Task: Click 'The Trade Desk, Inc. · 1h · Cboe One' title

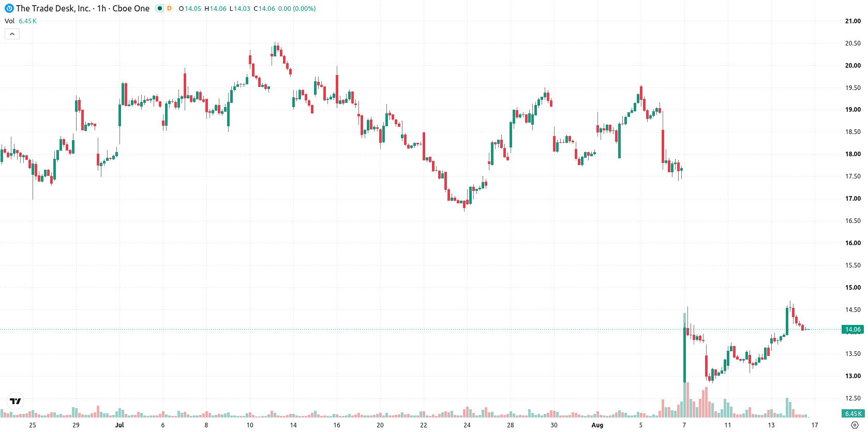Action: (x=83, y=8)
